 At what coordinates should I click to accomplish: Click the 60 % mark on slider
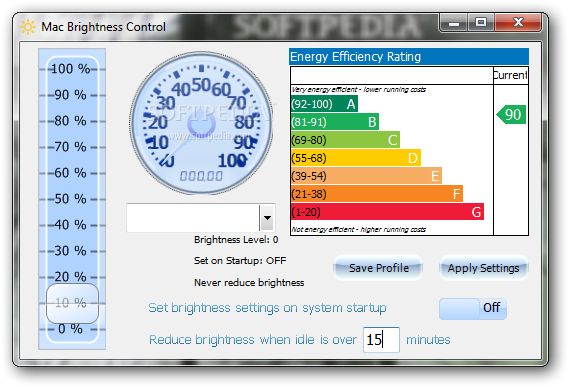tap(71, 172)
